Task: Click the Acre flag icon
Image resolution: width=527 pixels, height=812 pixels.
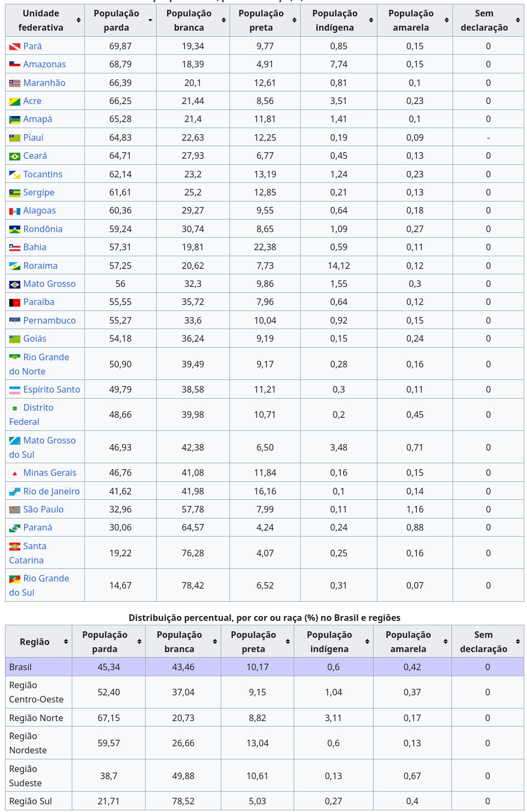Action: coord(15,101)
